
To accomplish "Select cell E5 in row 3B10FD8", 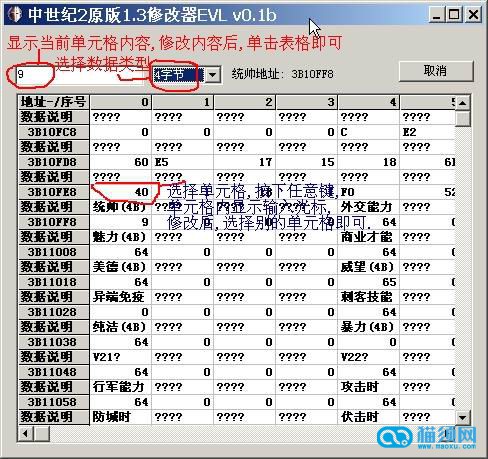I will [183, 162].
